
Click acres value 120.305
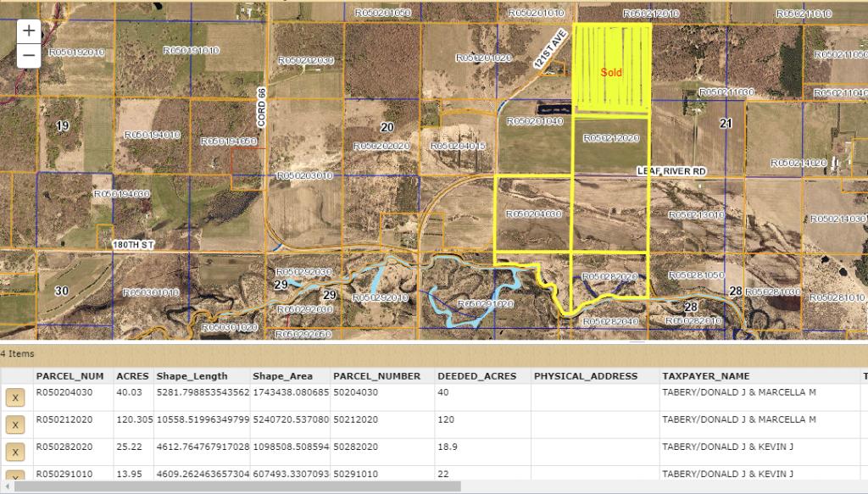(135, 419)
